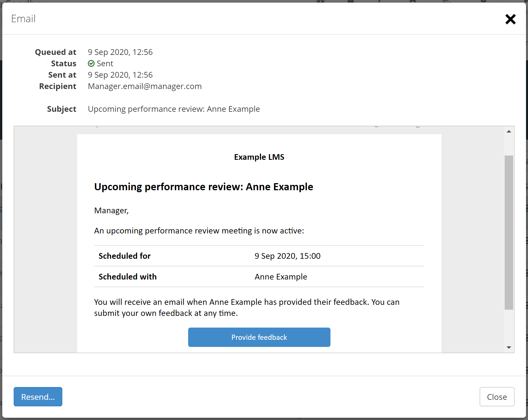Click the Provide feedback button in the email
528x420 pixels.
coord(259,337)
